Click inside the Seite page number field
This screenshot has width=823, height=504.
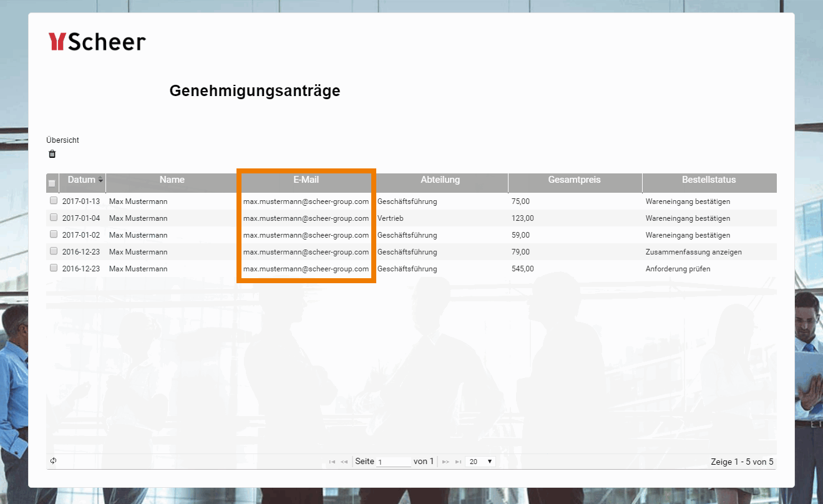point(393,462)
